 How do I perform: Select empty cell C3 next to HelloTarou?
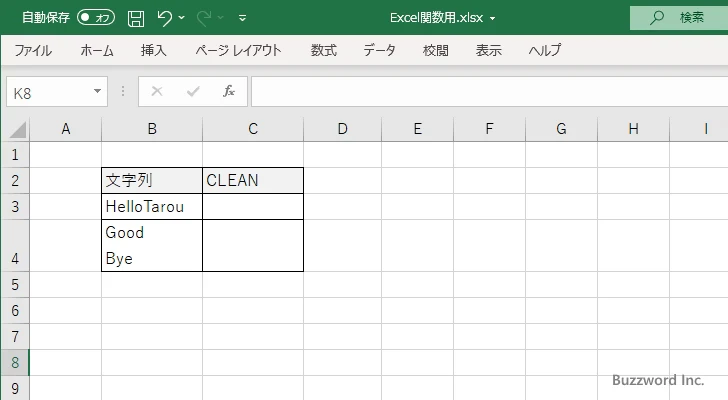pos(253,206)
